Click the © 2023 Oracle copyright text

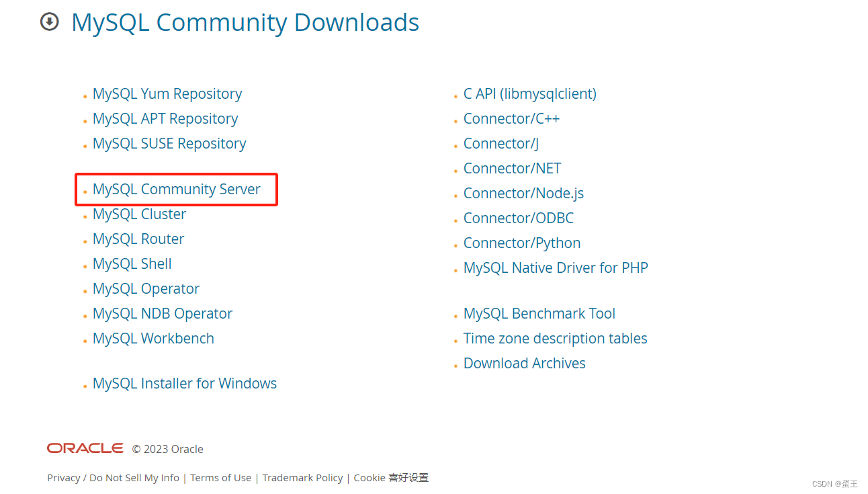(167, 449)
